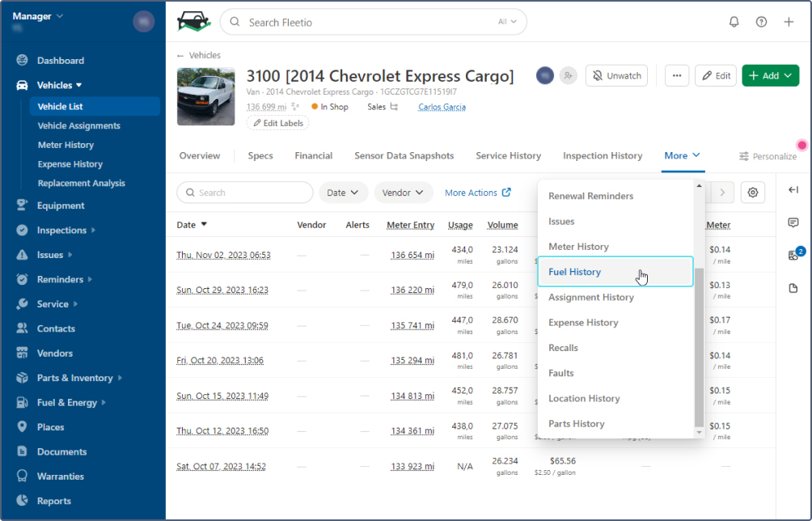The height and width of the screenshot is (521, 812).
Task: Select Fuel History from the menu
Action: click(575, 272)
